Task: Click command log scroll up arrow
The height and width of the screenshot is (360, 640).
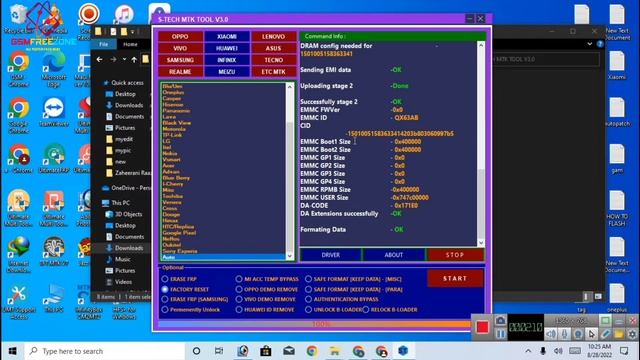Action: (481, 45)
